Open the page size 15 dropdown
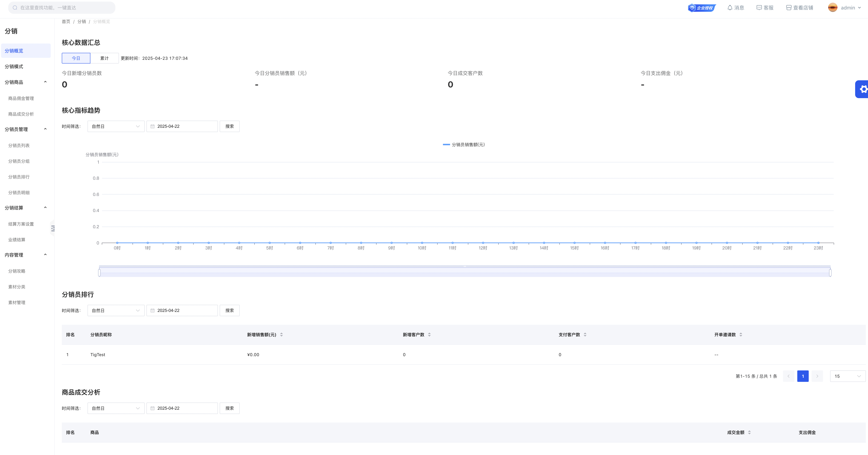 [847, 376]
